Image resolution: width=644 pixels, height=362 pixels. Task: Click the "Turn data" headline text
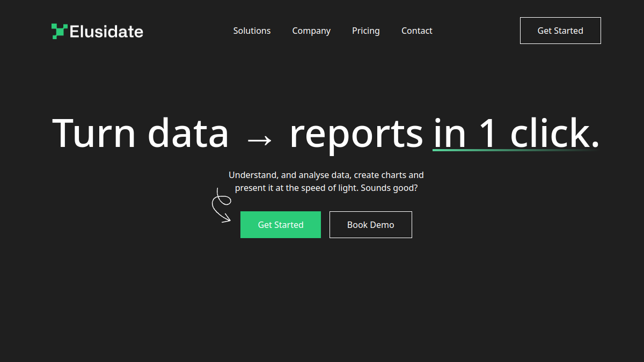click(141, 133)
